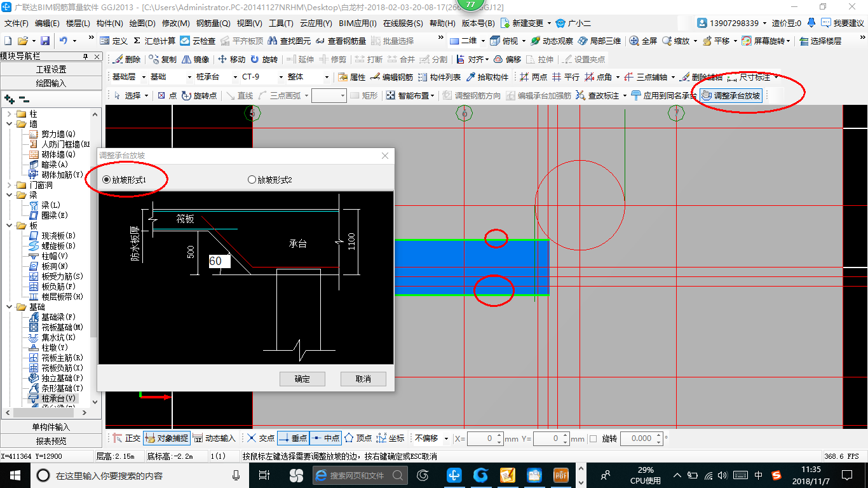Click the save floppy disk icon
This screenshot has height=488, width=868.
pyautogui.click(x=45, y=41)
